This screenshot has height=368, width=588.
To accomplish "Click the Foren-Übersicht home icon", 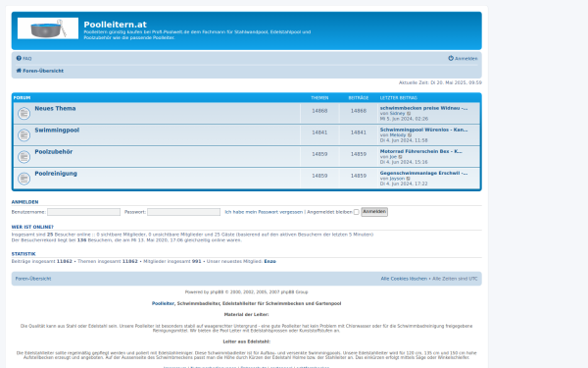I will (x=19, y=71).
